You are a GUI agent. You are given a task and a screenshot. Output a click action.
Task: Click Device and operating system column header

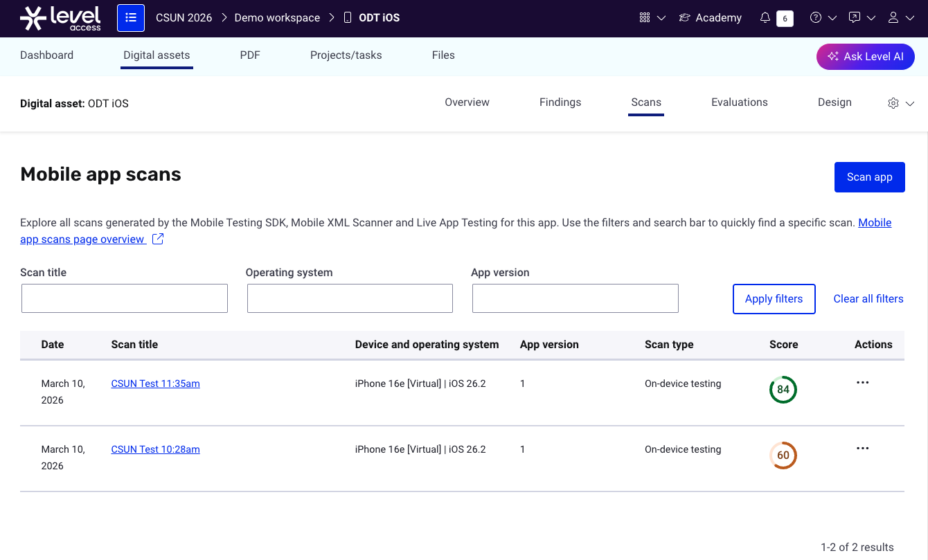tap(427, 345)
